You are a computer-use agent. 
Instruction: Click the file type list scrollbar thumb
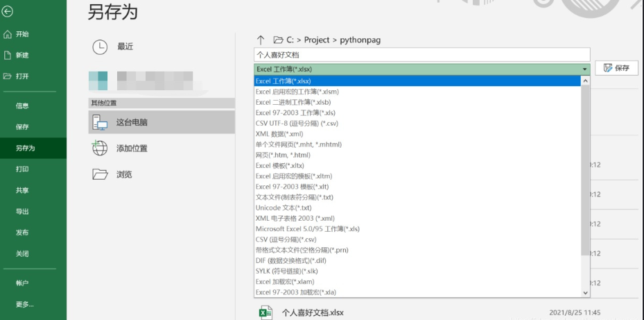click(x=586, y=170)
